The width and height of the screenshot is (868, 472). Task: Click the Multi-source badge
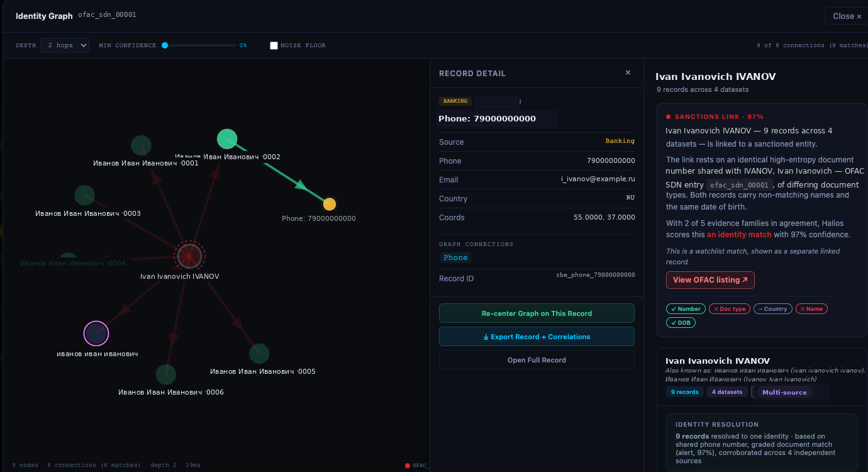point(784,392)
